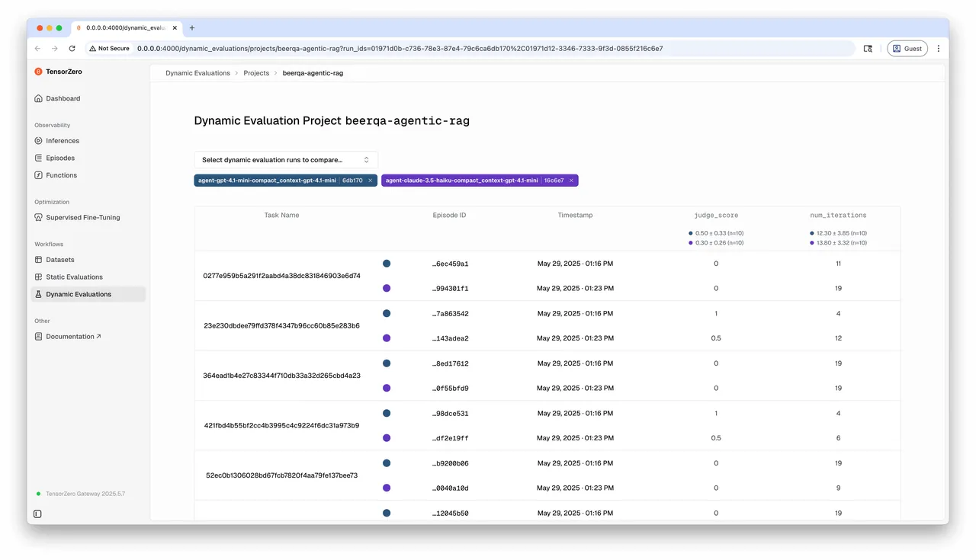The width and height of the screenshot is (976, 560).
Task: Open episode 8ed17612
Action: (x=451, y=363)
